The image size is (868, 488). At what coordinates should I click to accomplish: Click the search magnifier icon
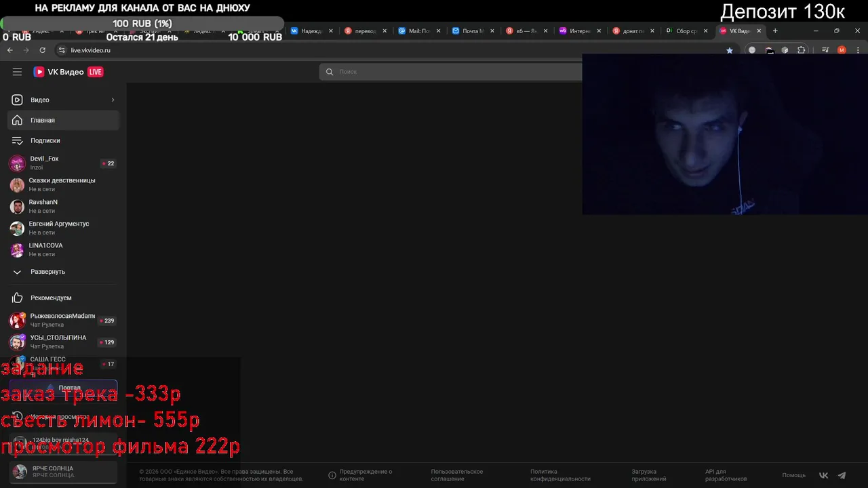[330, 72]
